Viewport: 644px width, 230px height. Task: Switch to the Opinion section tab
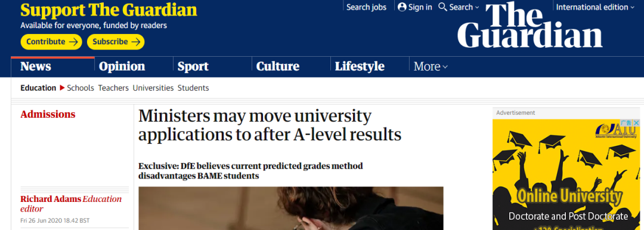pos(122,67)
